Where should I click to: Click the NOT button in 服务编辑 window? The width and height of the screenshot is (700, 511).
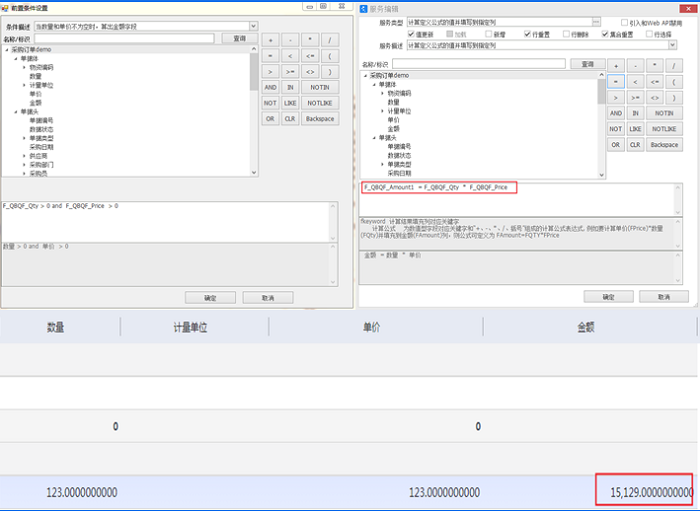pos(616,129)
